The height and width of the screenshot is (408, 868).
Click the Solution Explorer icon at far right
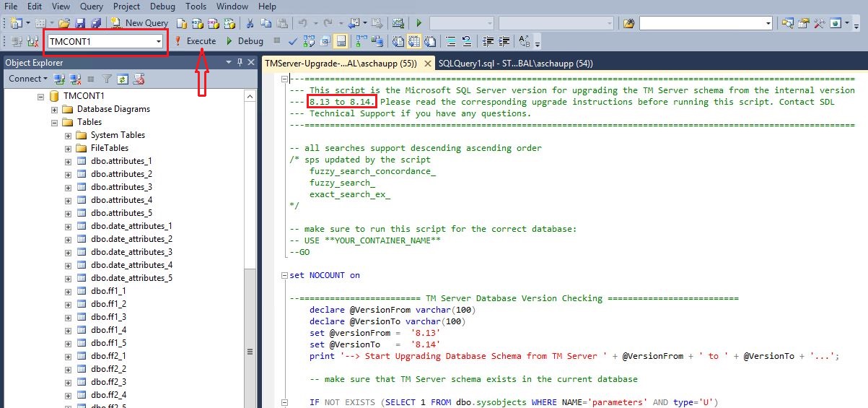(x=788, y=23)
